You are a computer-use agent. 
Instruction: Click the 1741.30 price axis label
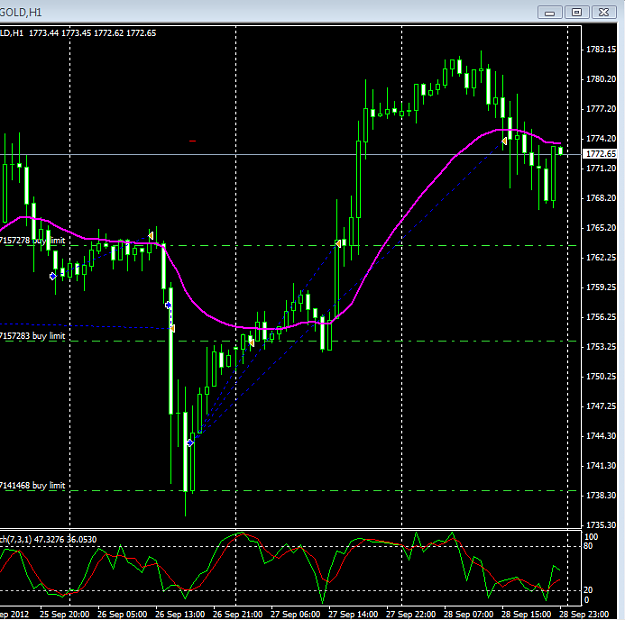tap(601, 466)
